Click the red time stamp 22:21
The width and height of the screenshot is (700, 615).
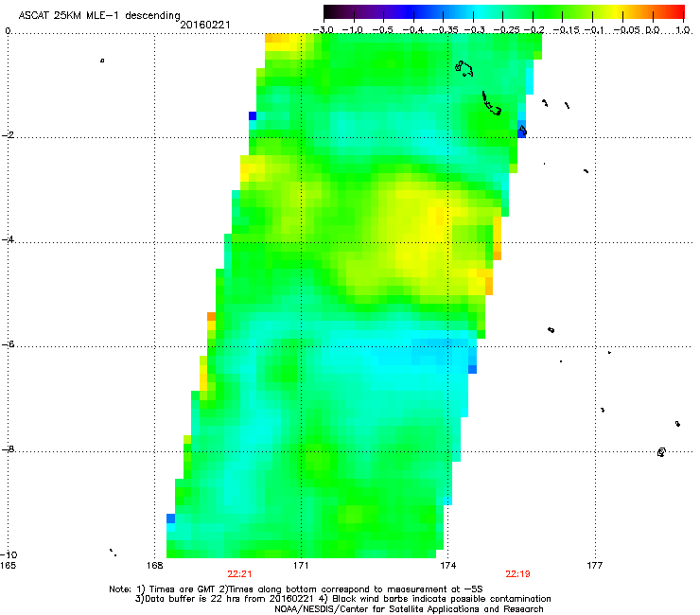click(x=239, y=574)
